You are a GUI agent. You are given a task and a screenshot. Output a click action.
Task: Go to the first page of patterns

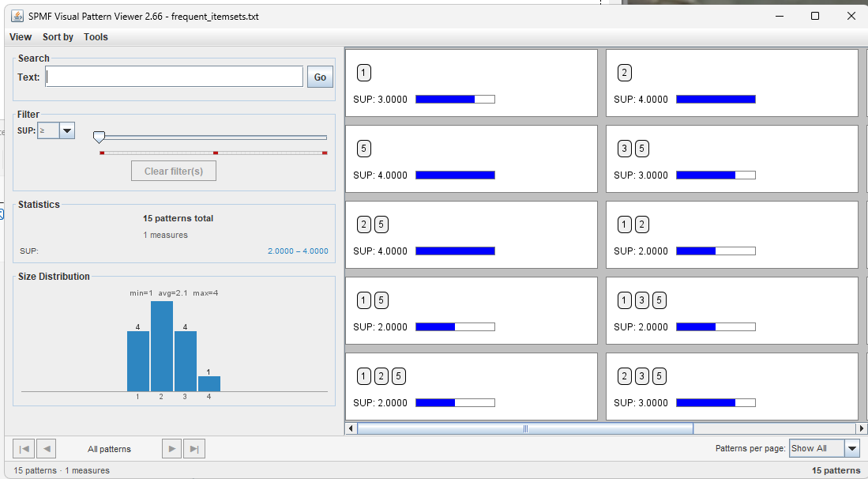point(24,448)
